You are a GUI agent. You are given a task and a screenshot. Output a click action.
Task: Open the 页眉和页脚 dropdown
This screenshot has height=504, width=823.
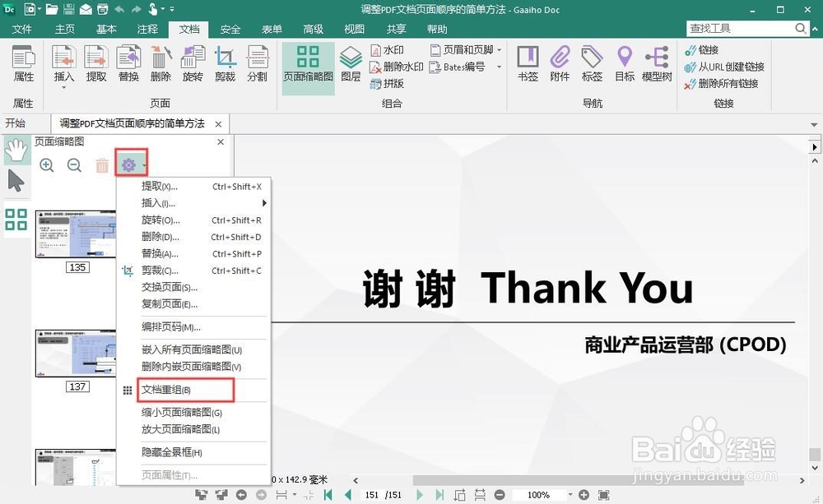[500, 50]
